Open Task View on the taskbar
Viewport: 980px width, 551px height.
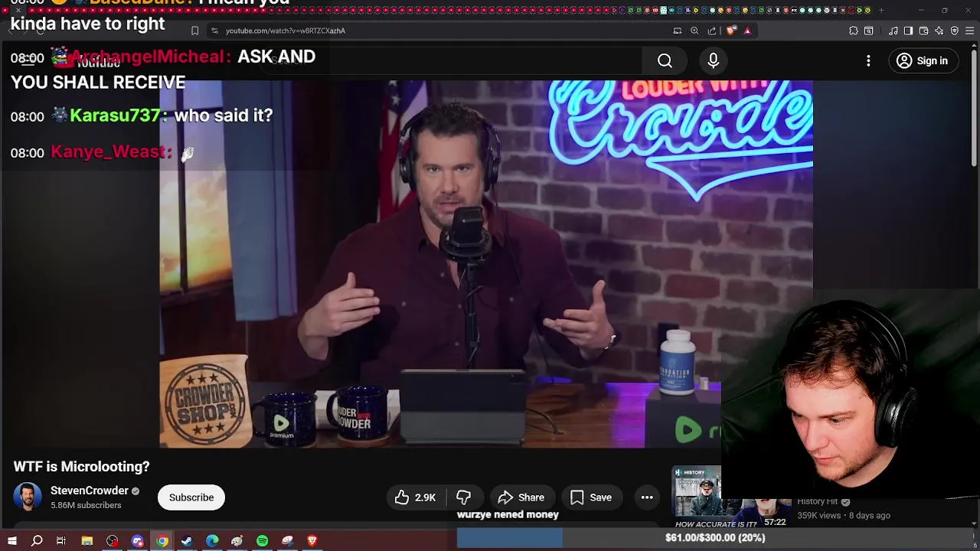61,541
